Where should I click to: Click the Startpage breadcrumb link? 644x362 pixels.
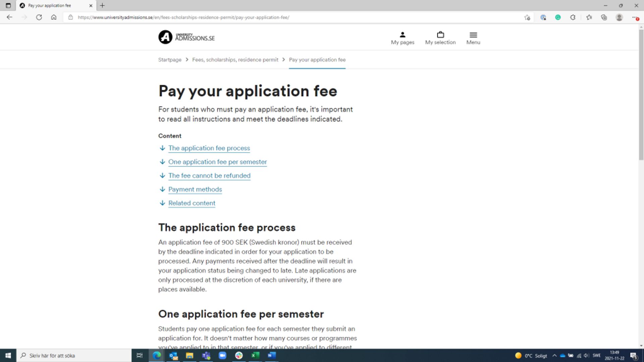(170, 60)
